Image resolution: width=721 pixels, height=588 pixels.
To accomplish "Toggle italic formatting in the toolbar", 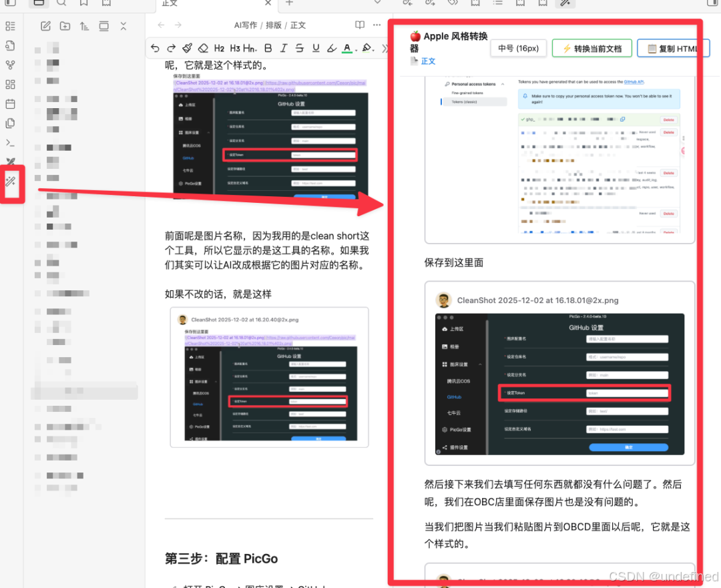I will click(x=284, y=48).
